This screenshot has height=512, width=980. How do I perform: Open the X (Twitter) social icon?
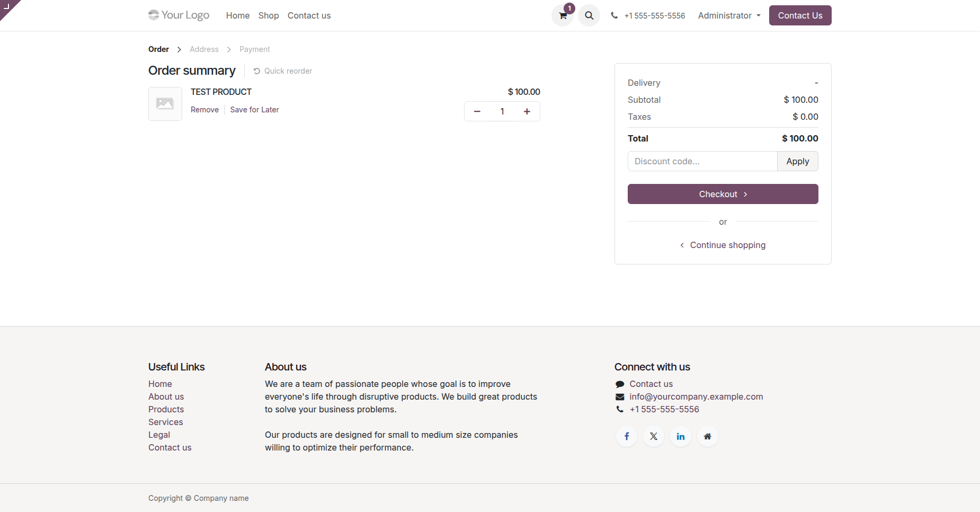click(x=654, y=436)
